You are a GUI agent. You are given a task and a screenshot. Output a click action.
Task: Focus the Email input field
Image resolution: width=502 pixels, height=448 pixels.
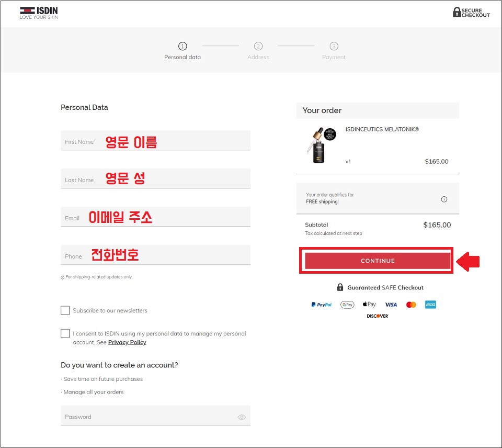pos(156,217)
